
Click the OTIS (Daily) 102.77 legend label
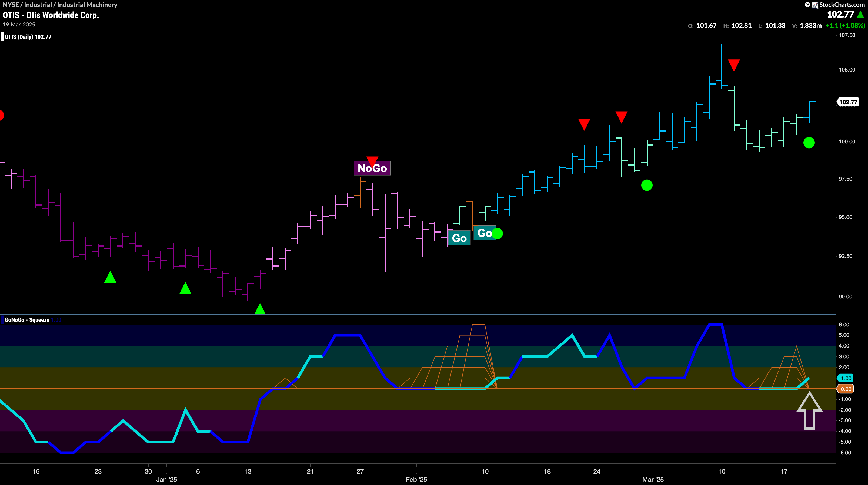28,37
